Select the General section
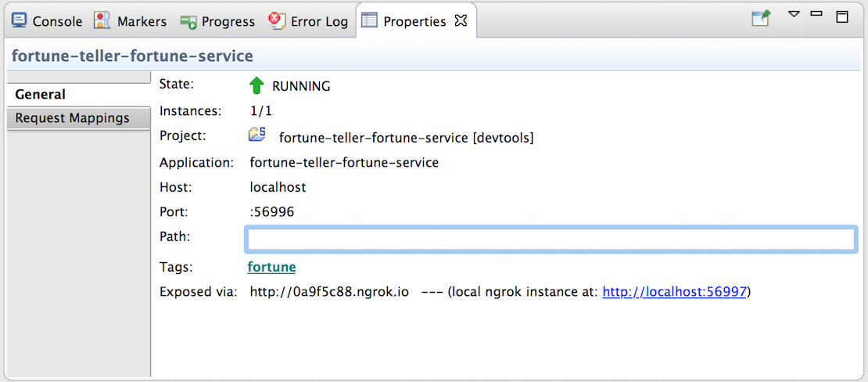Image resolution: width=868 pixels, height=382 pixels. (x=79, y=95)
